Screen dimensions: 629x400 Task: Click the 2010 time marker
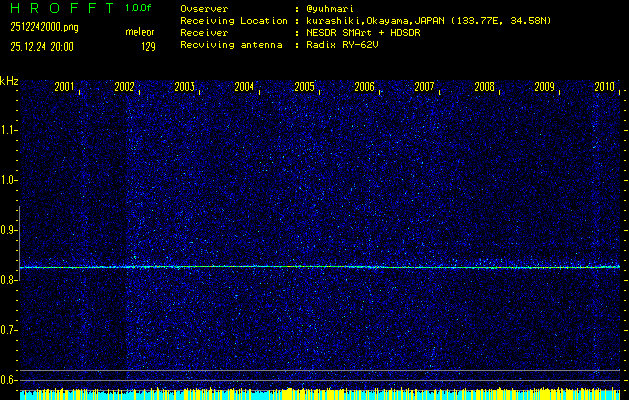(x=604, y=88)
